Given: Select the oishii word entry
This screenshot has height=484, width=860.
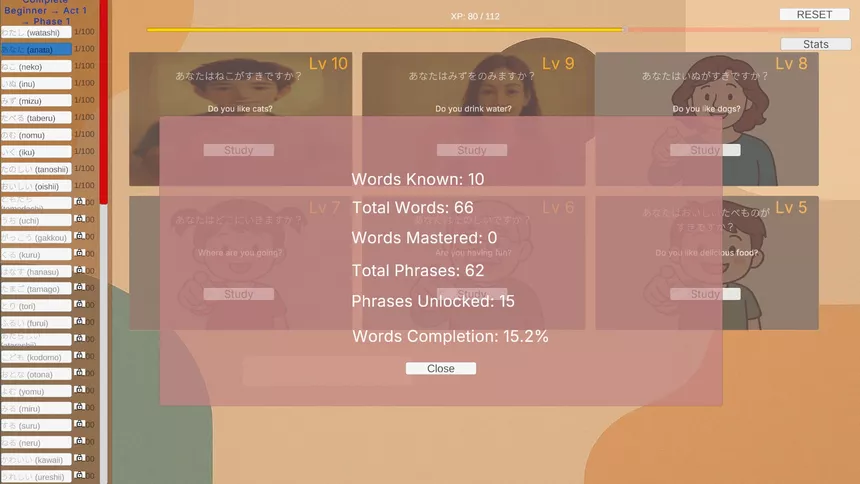Looking at the screenshot, I should click(x=36, y=186).
